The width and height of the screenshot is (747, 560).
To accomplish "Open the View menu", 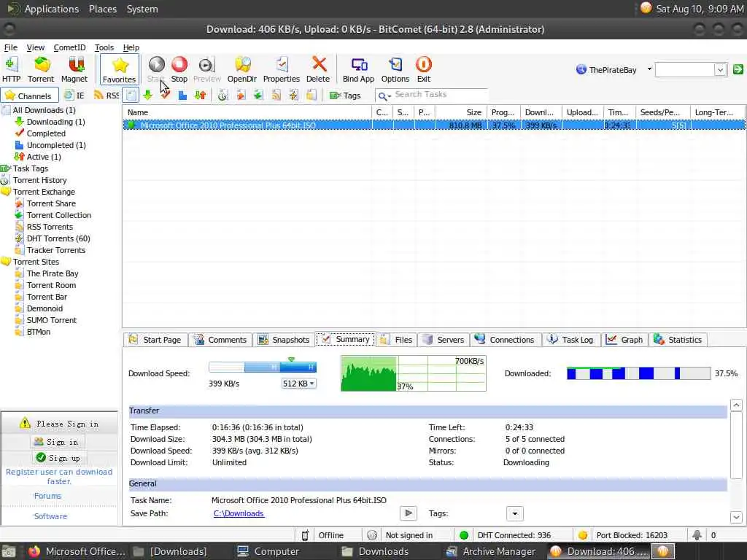I will point(35,47).
